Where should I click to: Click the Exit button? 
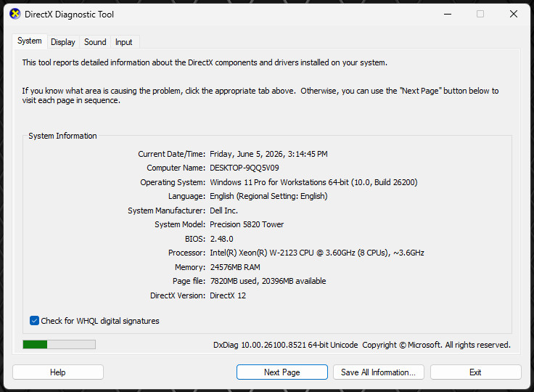(475, 372)
